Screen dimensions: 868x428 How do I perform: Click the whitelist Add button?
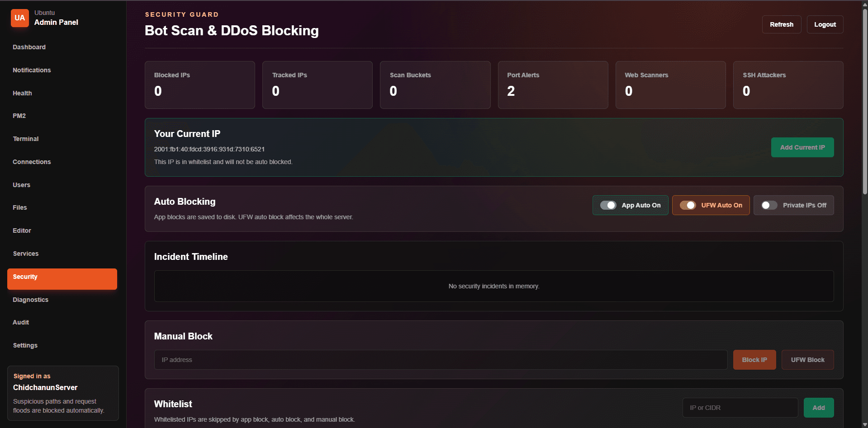coord(819,408)
